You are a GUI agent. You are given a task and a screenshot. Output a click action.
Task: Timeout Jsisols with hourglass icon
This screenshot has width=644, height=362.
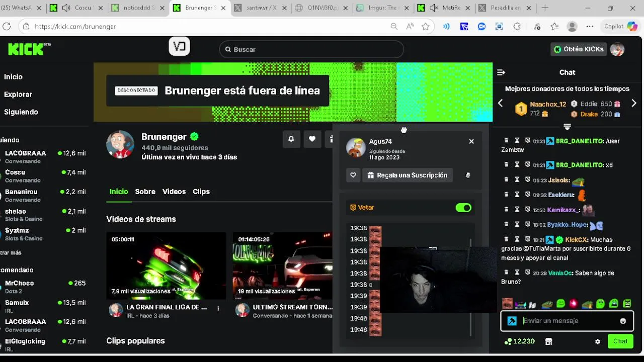click(517, 179)
